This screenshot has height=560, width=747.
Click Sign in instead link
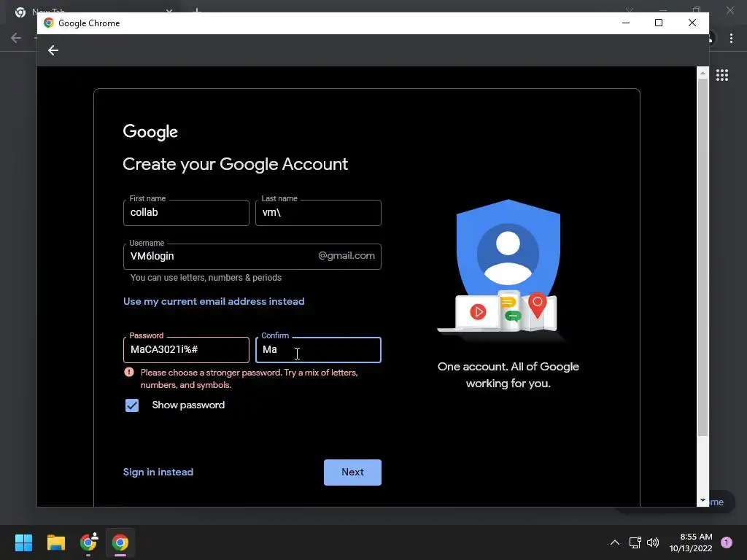pyautogui.click(x=158, y=472)
